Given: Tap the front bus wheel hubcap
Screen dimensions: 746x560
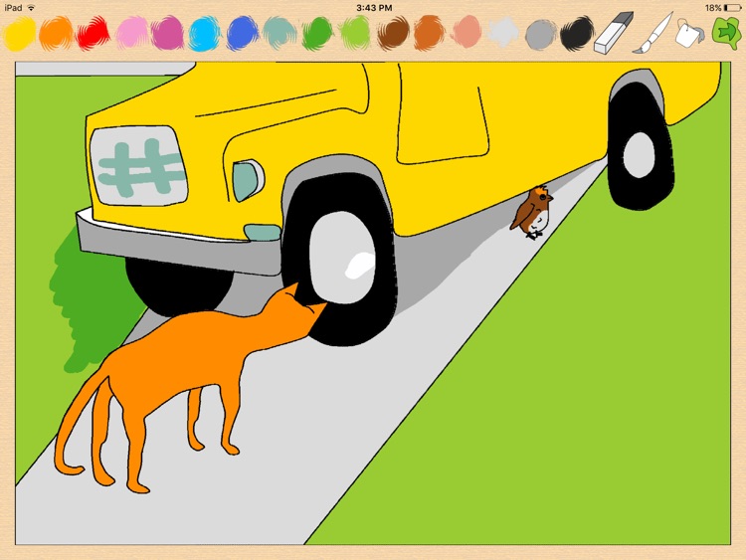Looking at the screenshot, I should coord(342,257).
